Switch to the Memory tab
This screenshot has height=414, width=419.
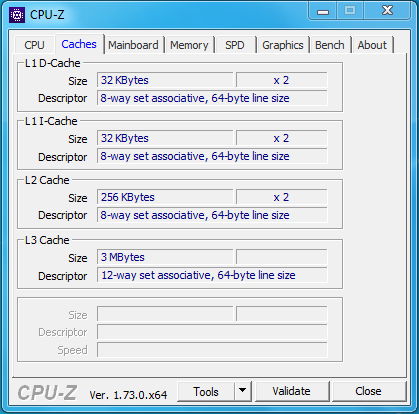[189, 45]
